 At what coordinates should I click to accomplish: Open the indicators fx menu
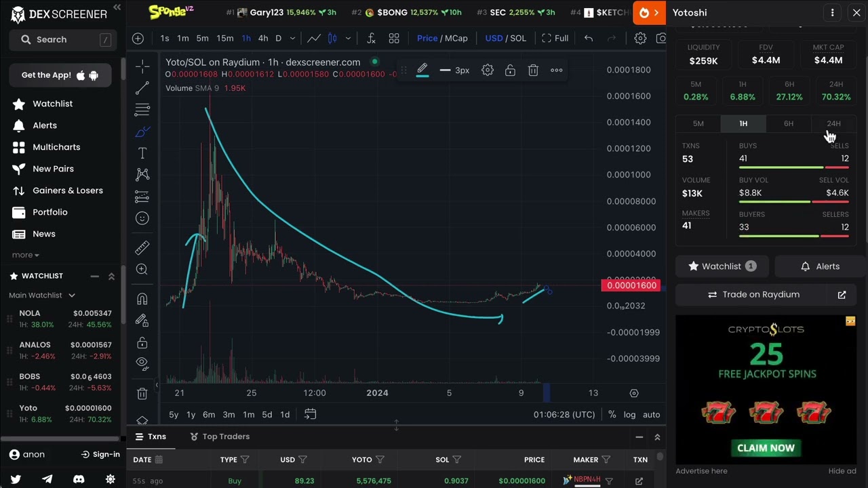pyautogui.click(x=371, y=39)
